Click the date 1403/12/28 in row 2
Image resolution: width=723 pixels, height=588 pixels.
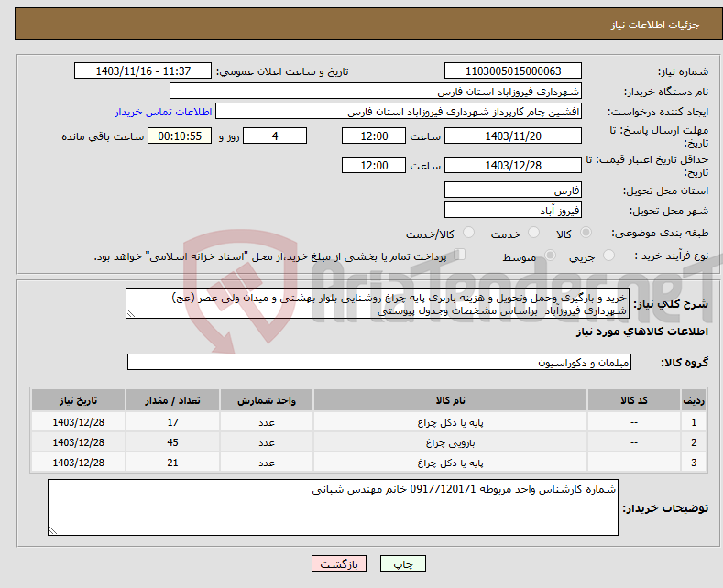click(x=79, y=443)
